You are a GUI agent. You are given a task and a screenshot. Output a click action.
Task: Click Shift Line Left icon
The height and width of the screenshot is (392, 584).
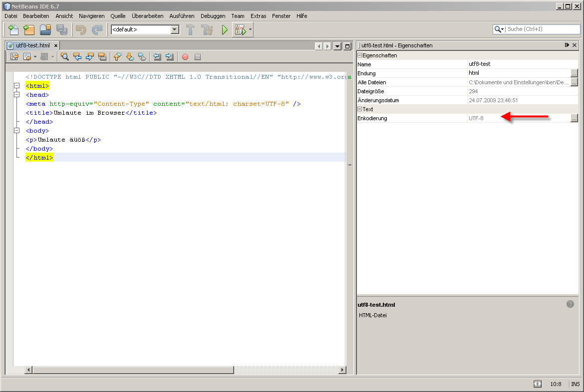[x=158, y=56]
